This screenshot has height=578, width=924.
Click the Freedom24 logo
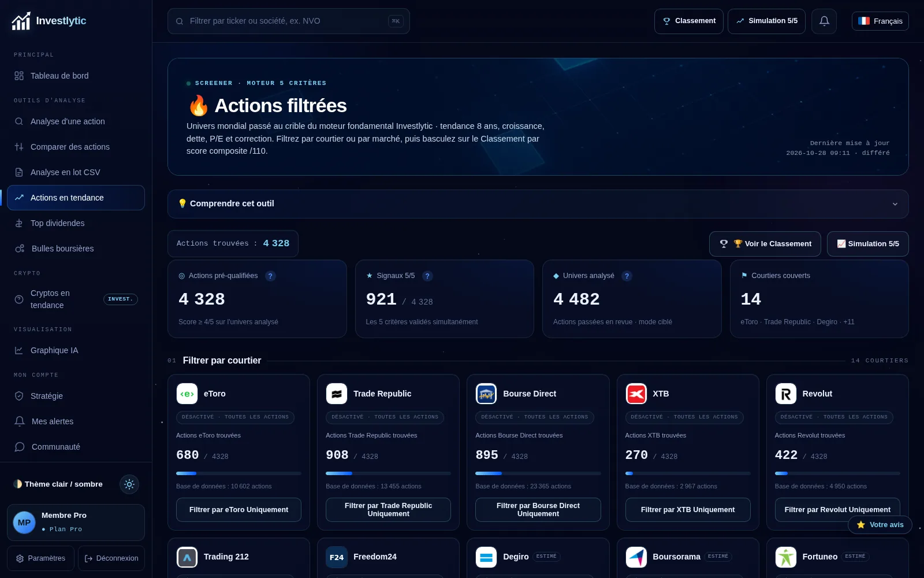(337, 557)
